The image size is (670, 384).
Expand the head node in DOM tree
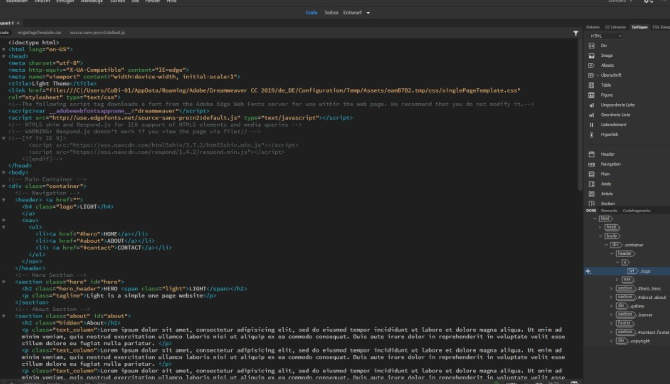(x=600, y=227)
